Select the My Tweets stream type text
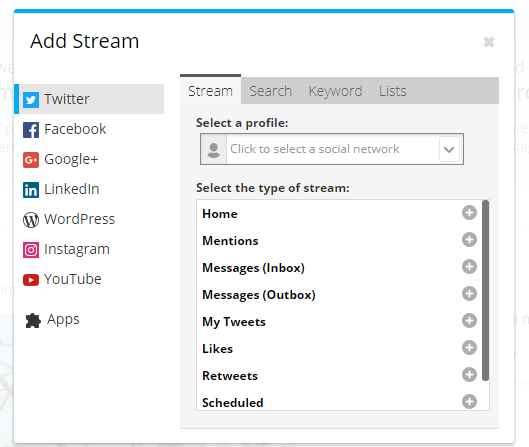529x447 pixels. [234, 322]
